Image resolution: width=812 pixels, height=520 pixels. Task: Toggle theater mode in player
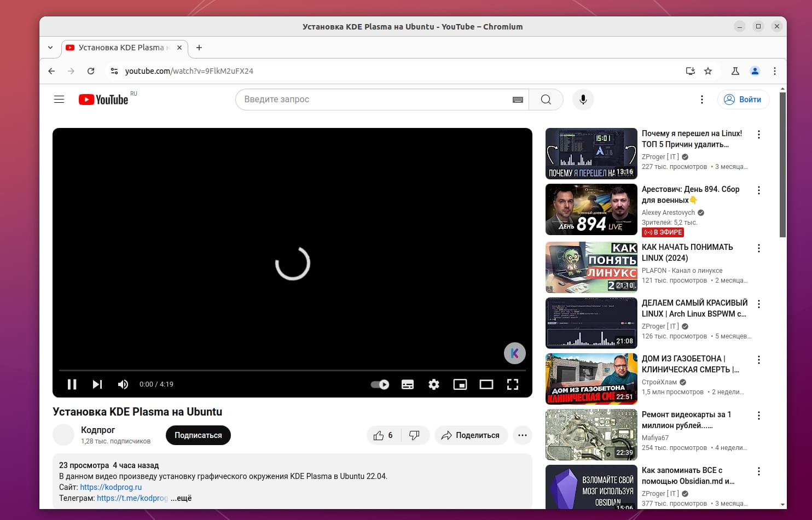coord(486,384)
